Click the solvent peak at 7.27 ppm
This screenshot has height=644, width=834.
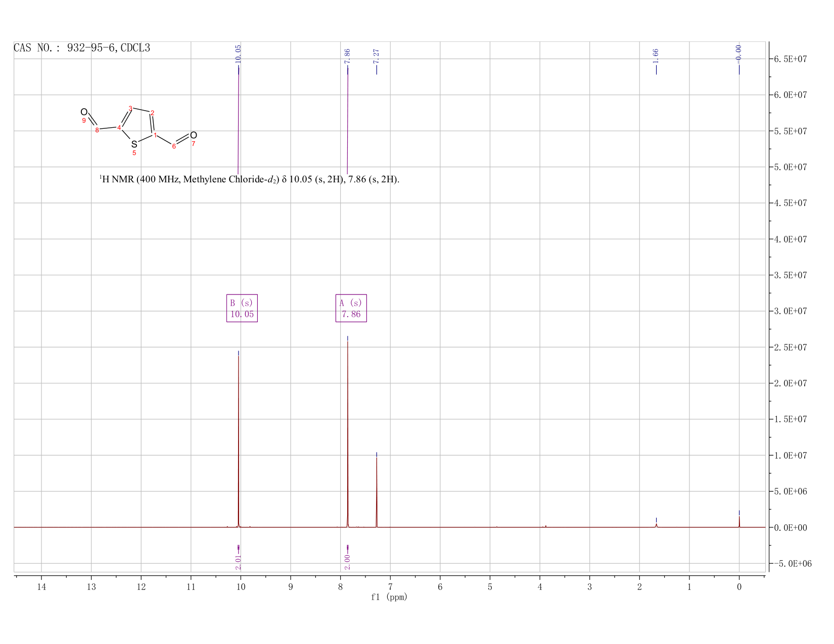click(x=377, y=492)
